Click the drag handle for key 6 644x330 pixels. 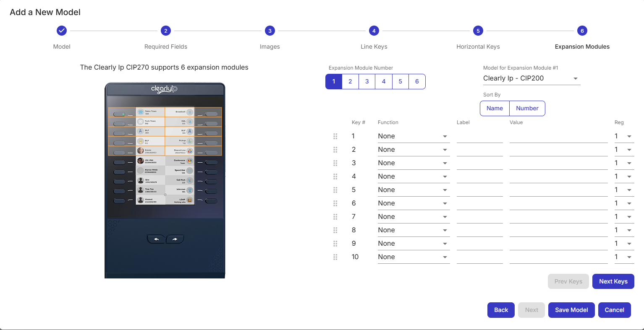point(335,203)
